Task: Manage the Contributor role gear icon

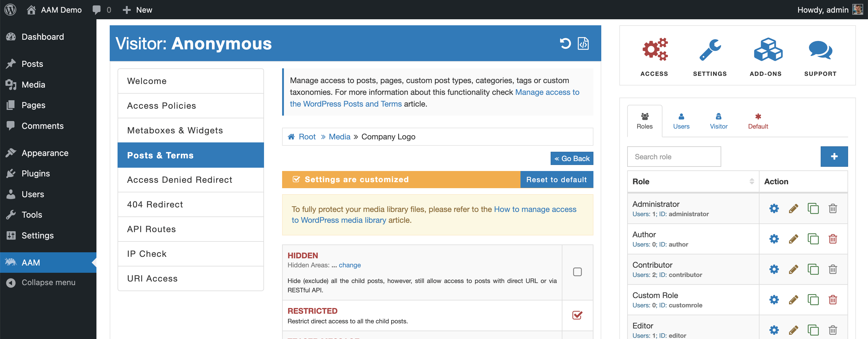Action: (774, 269)
